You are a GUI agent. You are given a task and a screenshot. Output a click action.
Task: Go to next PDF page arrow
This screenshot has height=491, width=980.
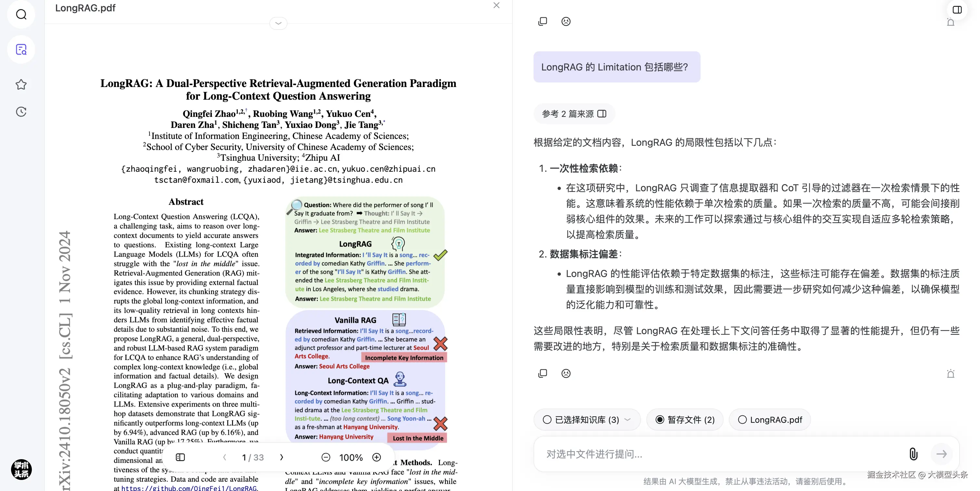(x=281, y=457)
